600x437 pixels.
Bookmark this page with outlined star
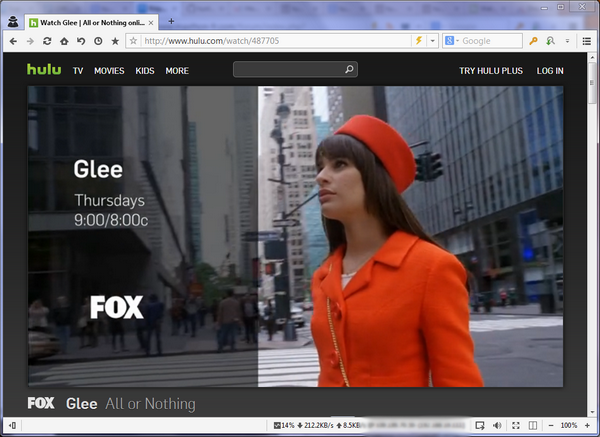(x=133, y=41)
